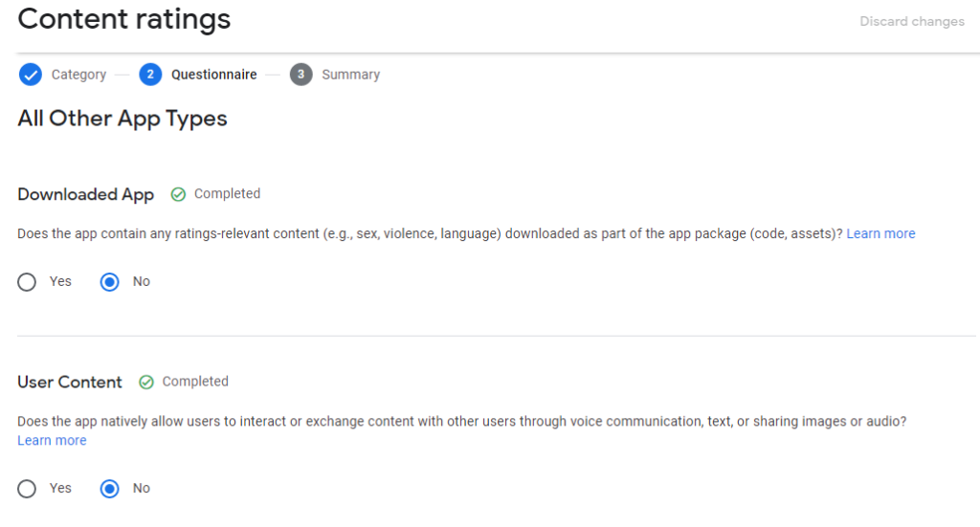Click the User Content section heading
Image resolution: width=980 pixels, height=527 pixels.
pos(70,382)
